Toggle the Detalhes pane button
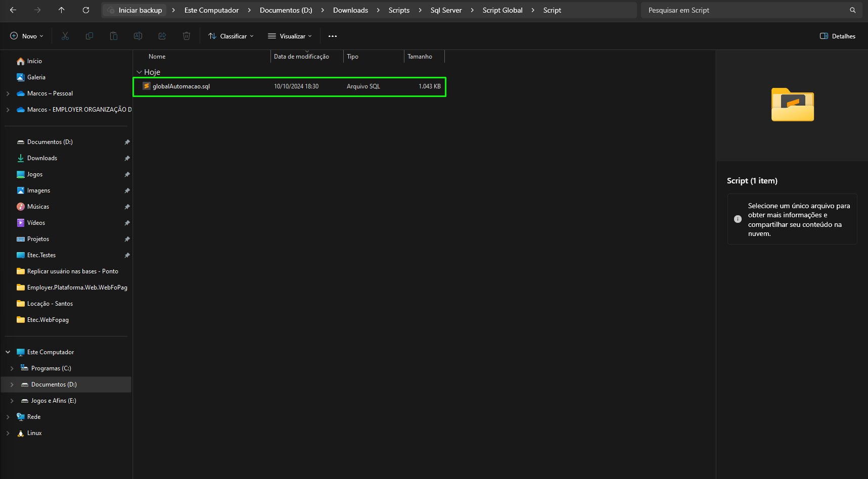Image resolution: width=868 pixels, height=479 pixels. tap(838, 36)
